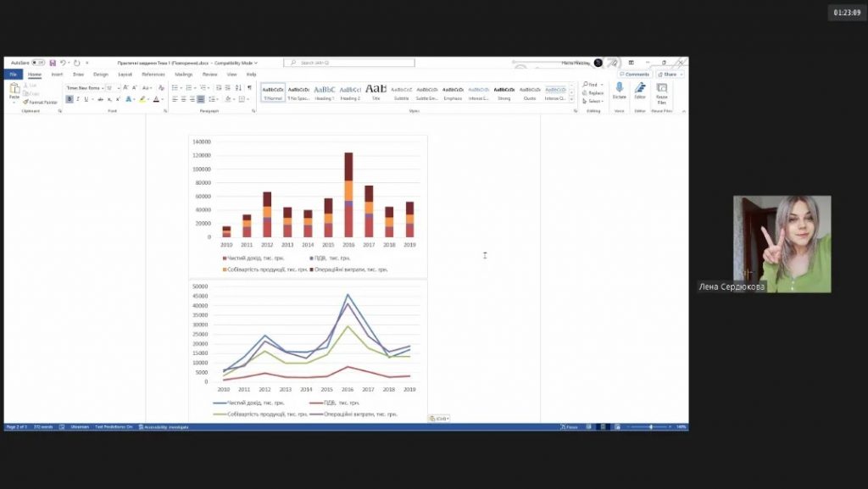Toggle the AutoSave switch
The height and width of the screenshot is (489, 868).
point(38,63)
